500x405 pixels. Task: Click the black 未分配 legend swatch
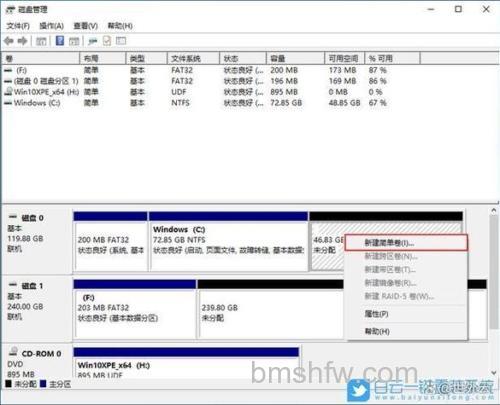[9, 384]
